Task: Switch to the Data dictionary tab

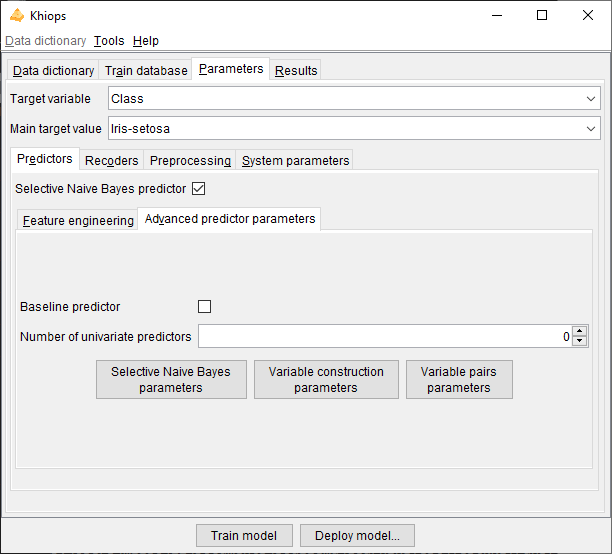Action: tap(53, 71)
